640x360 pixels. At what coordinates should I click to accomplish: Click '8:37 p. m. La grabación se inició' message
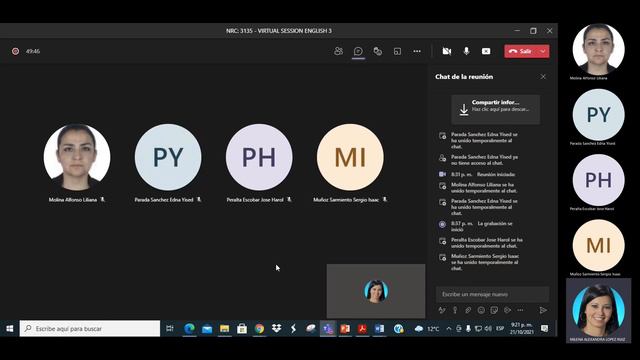pyautogui.click(x=481, y=227)
